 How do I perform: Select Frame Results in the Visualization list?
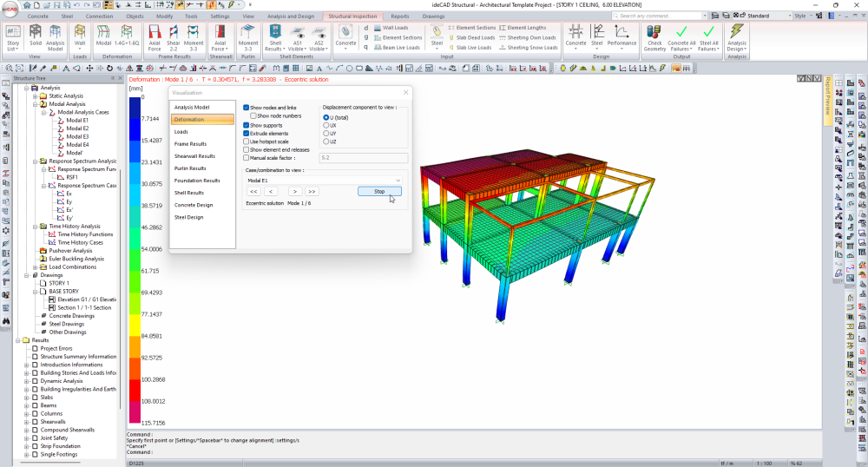[x=190, y=144]
